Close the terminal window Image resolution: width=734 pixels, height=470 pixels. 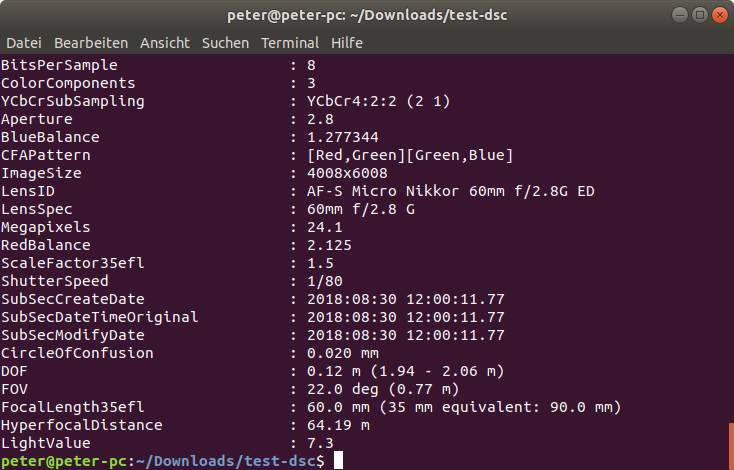pos(720,15)
